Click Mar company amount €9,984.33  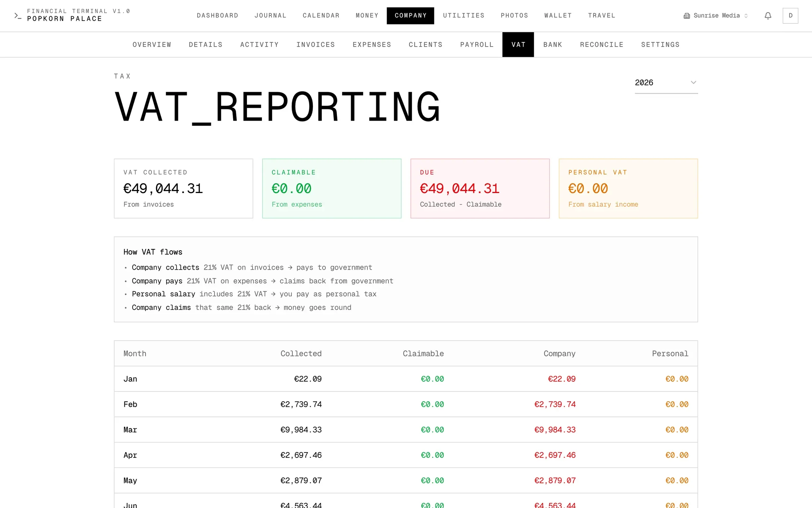(555, 430)
